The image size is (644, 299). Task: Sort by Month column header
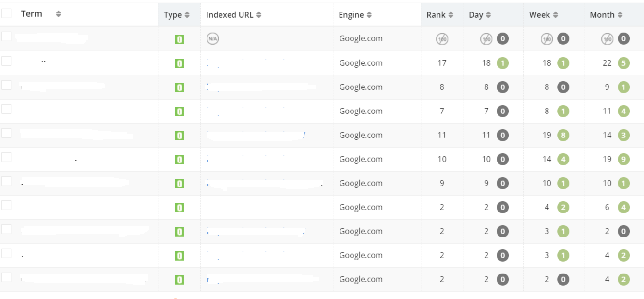tap(606, 15)
